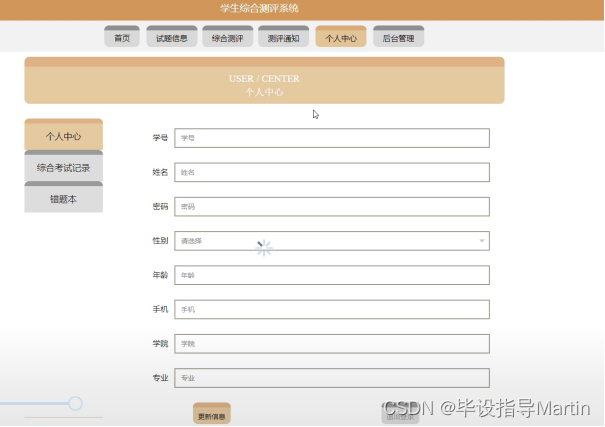Viewport: 605px width, 427px height.
Task: Click into the 专业 input field
Action: (x=332, y=378)
